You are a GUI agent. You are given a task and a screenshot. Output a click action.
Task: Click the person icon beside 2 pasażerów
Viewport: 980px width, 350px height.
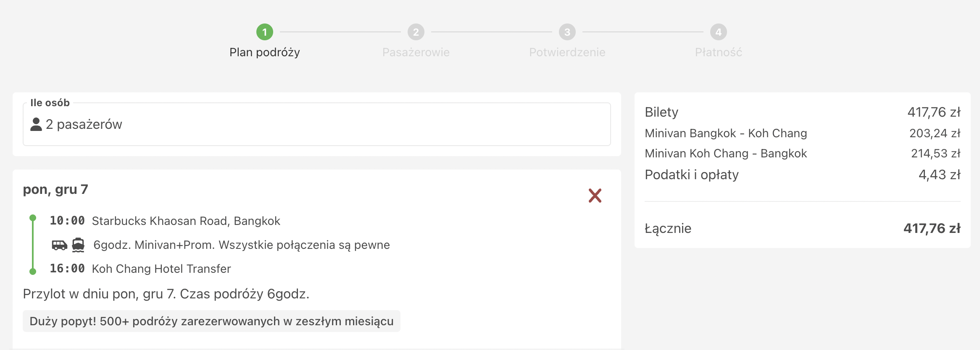[x=36, y=124]
